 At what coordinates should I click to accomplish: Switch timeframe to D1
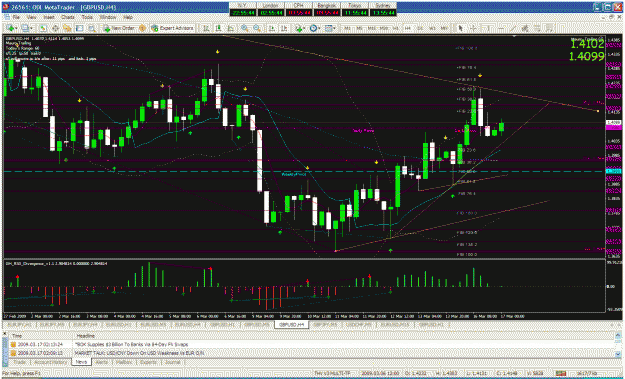tap(420, 28)
